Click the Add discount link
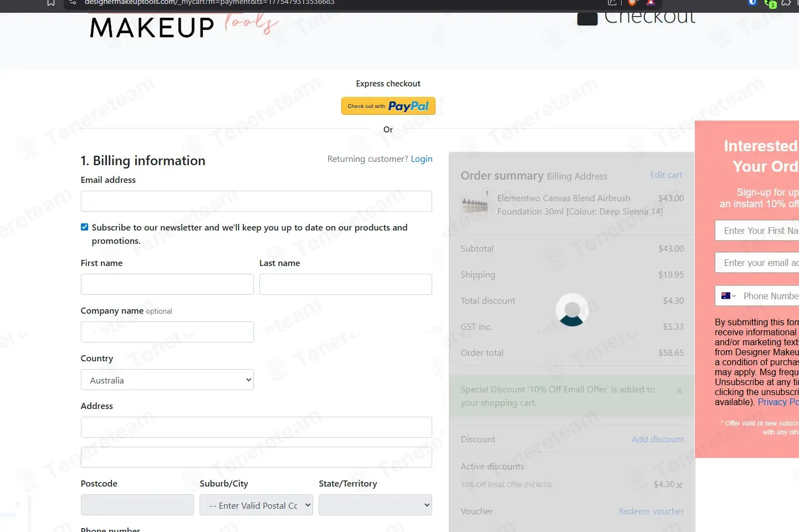 658,439
